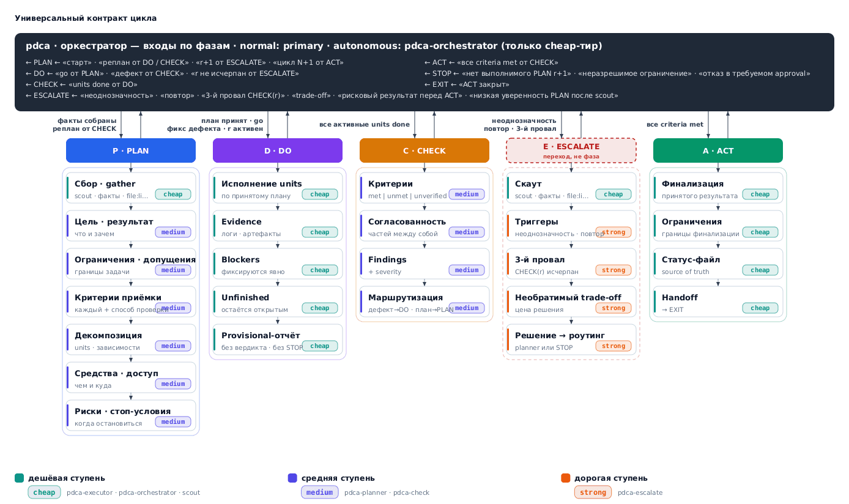Click the strong badge on Триггеры card

[x=614, y=232]
